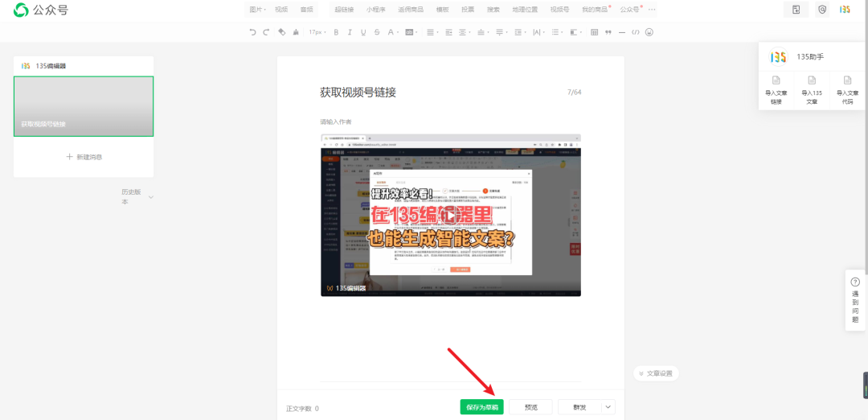
Task: Open 我的商品
Action: (596, 10)
